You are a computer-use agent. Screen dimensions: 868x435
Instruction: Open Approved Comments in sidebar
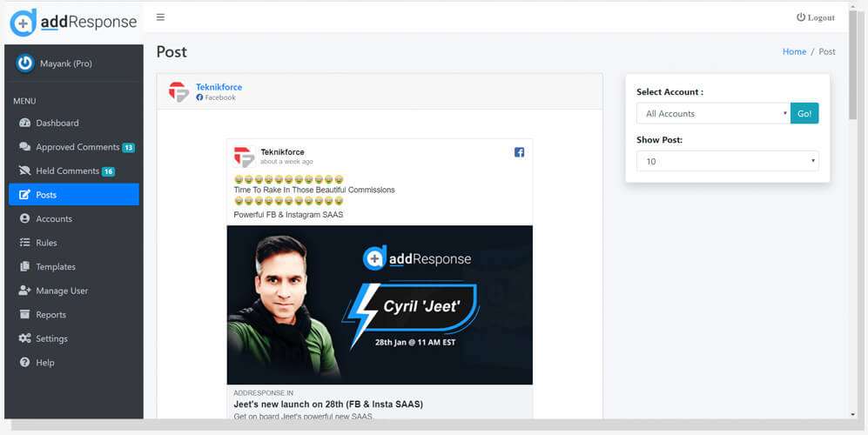[74, 147]
